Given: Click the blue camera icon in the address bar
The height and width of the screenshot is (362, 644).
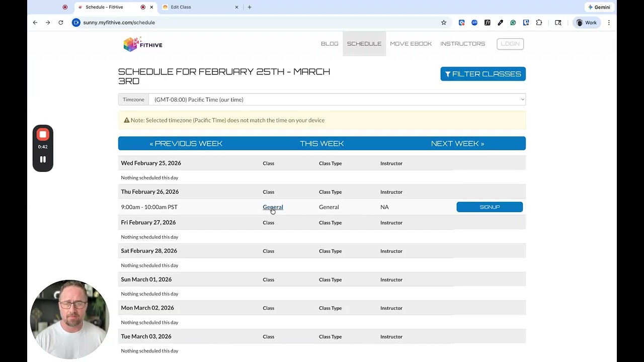Looking at the screenshot, I should [76, 23].
